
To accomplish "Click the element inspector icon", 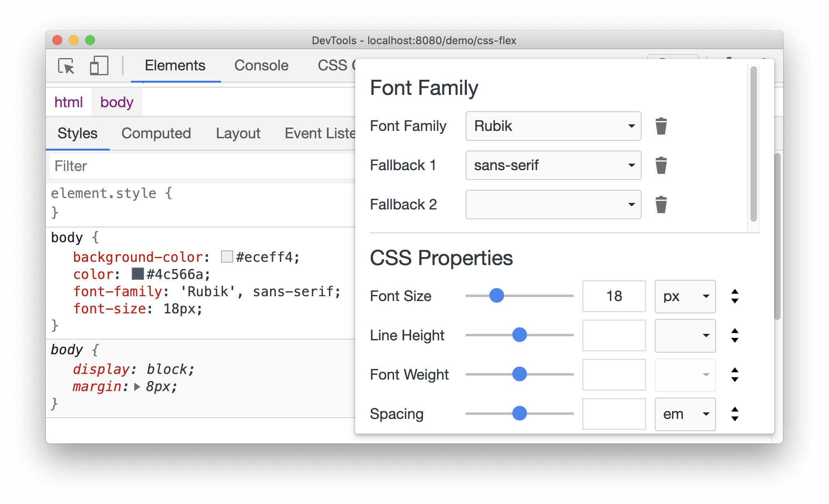I will (67, 66).
